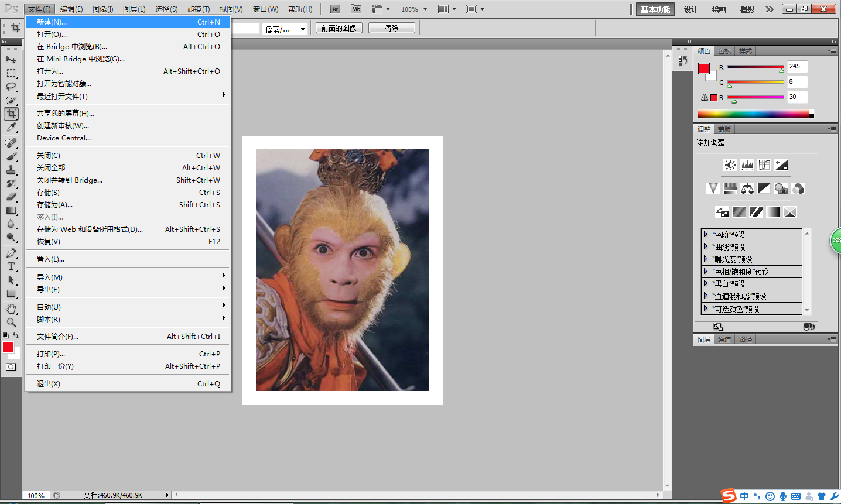The height and width of the screenshot is (504, 841).
Task: Open the 滤镜(T) menu
Action: (x=199, y=9)
